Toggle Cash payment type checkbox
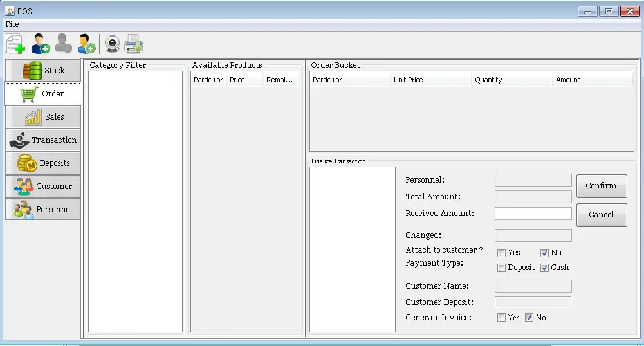This screenshot has height=346, width=644. pyautogui.click(x=545, y=268)
